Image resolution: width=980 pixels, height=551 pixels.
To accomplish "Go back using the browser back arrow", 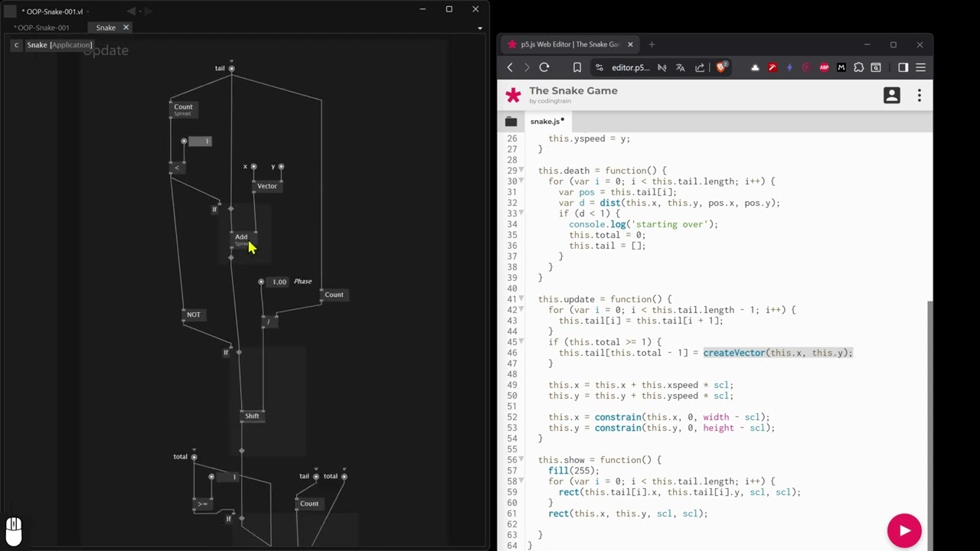I will [510, 67].
